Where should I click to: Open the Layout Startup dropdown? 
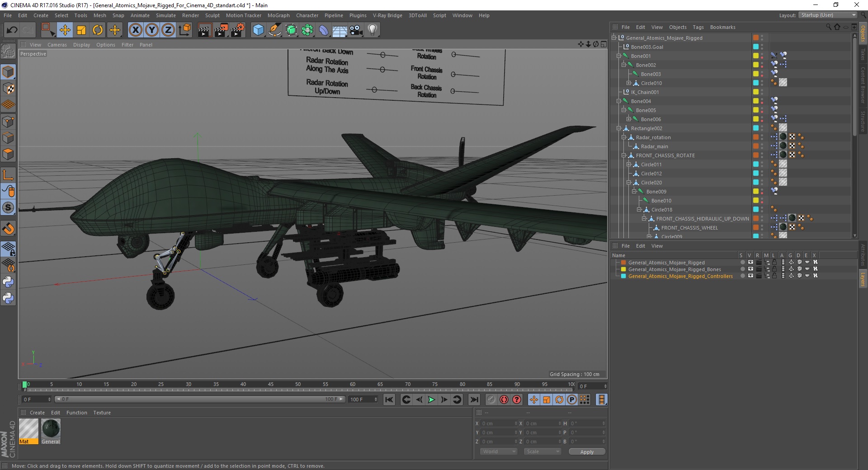tap(827, 15)
